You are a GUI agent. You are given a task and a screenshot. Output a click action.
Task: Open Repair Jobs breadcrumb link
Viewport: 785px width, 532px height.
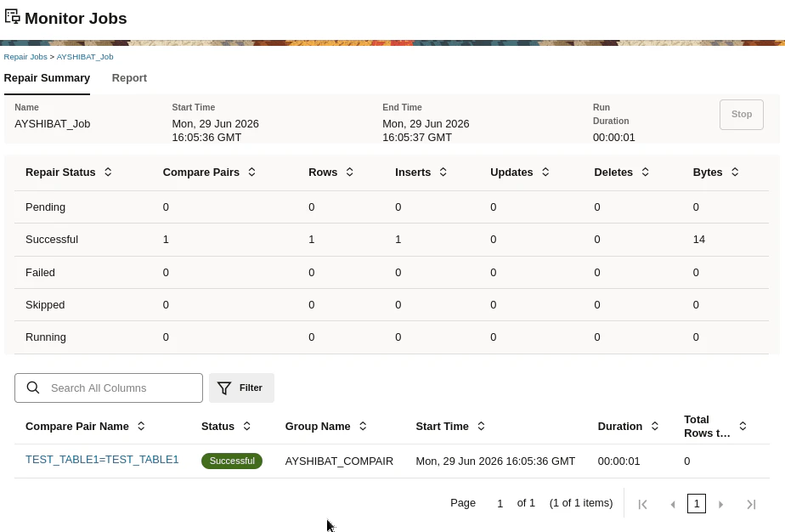tap(25, 57)
